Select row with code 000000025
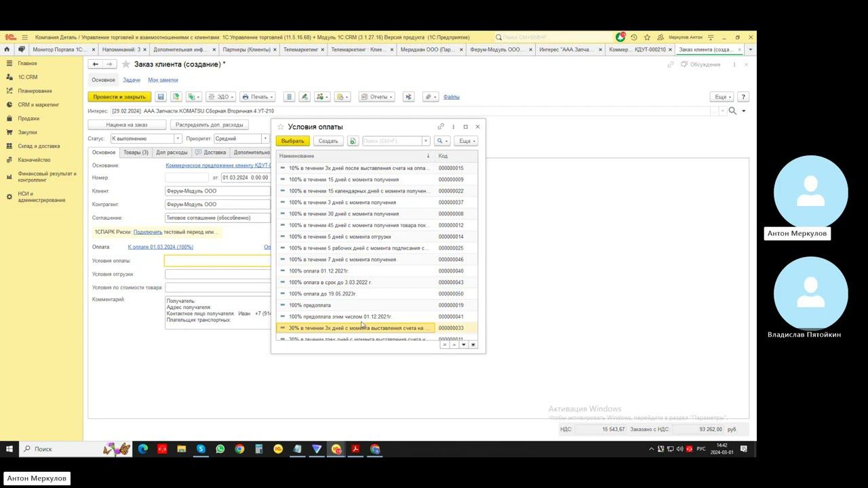 (x=376, y=248)
